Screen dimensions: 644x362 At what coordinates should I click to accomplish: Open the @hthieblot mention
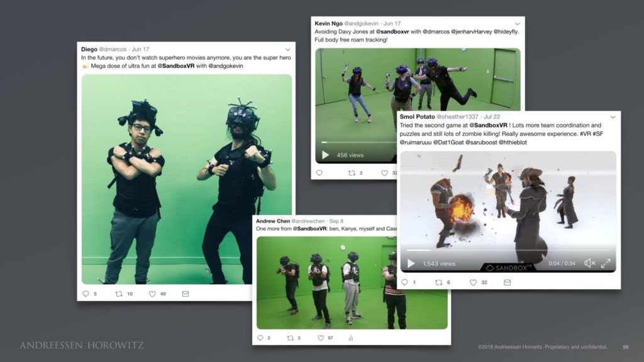click(513, 143)
